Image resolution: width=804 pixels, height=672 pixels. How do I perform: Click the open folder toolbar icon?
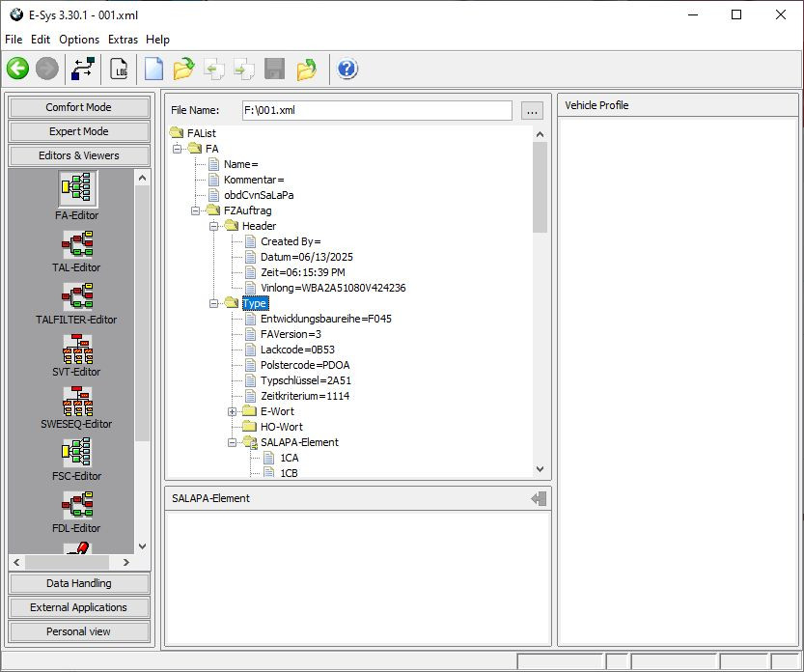point(183,69)
